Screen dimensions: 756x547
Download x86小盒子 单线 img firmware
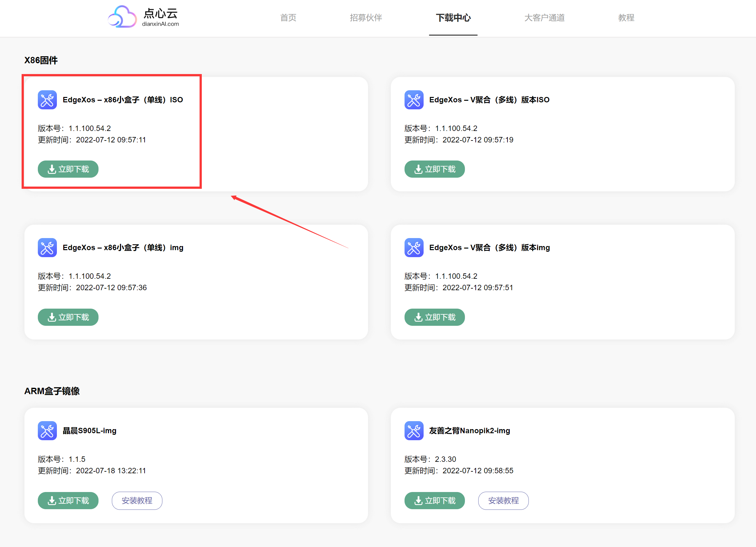click(x=68, y=317)
